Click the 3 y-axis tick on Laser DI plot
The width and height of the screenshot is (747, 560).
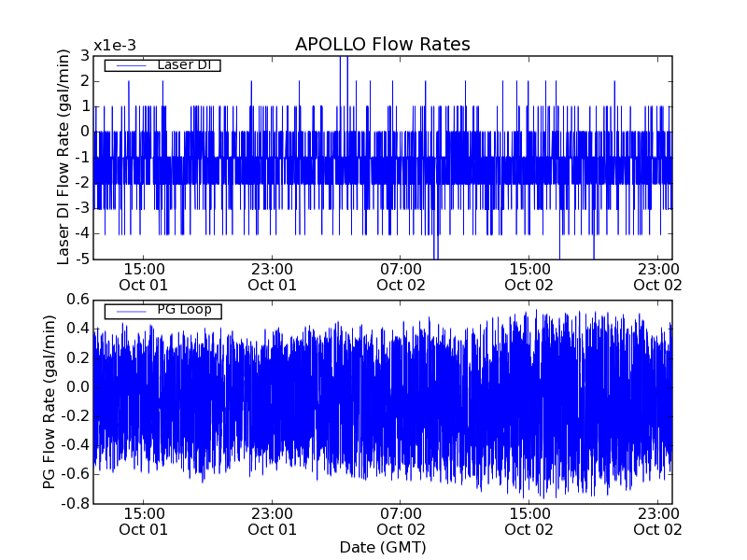click(85, 56)
